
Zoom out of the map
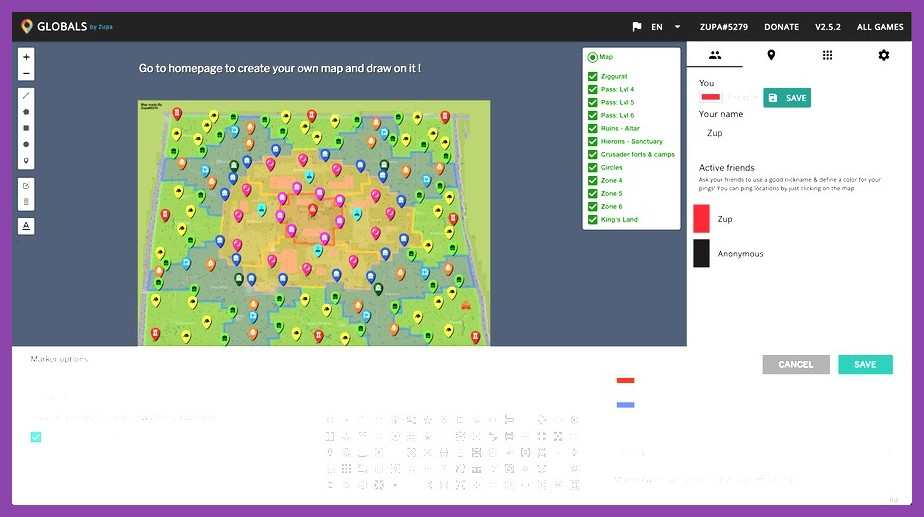pos(26,73)
